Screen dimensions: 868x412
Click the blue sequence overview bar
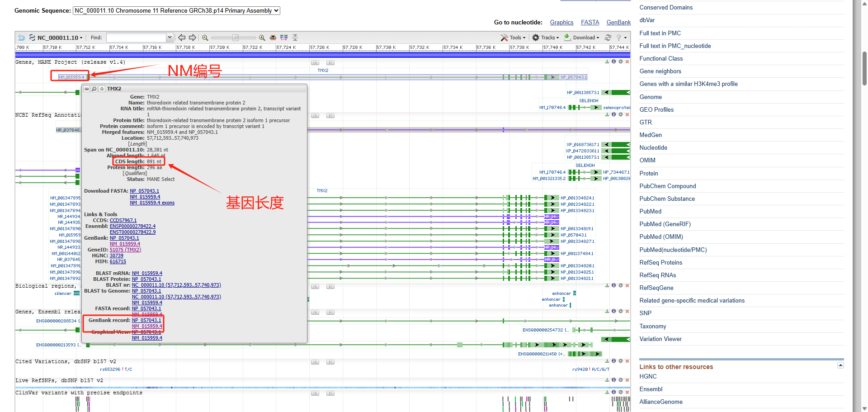(322, 55)
